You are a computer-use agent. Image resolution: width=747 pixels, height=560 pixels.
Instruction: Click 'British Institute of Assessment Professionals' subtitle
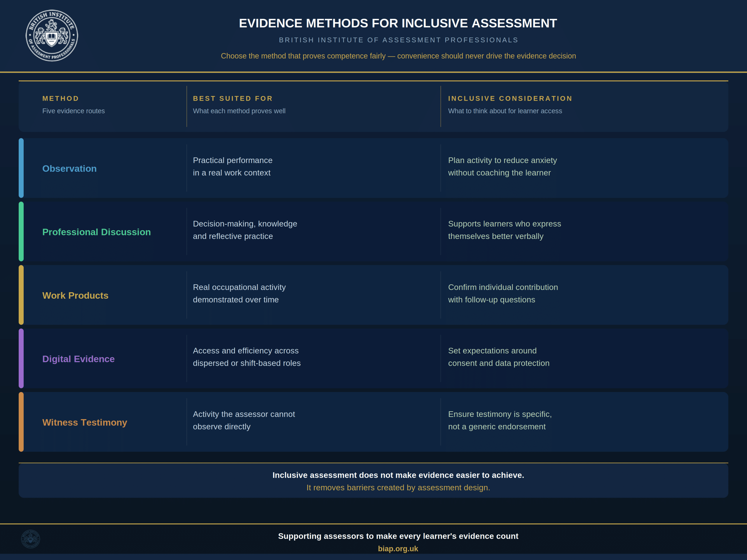[x=399, y=40]
